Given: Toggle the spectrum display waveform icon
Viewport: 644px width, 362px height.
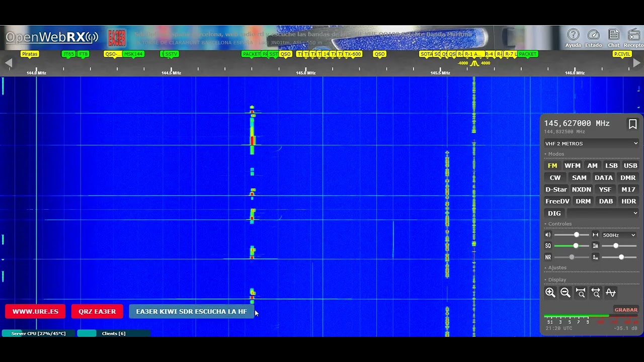Looking at the screenshot, I should pos(611,293).
